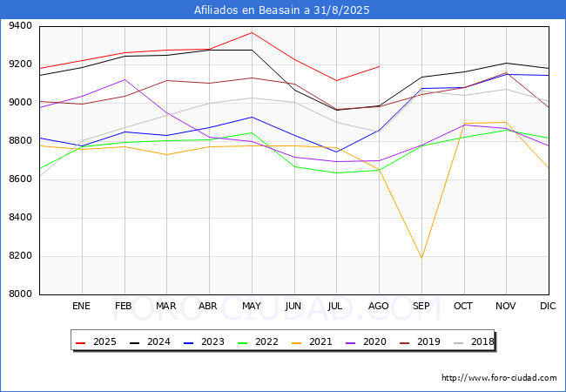The image size is (566, 392).
Task: Select the 2023 legend label
Action: pyautogui.click(x=212, y=341)
